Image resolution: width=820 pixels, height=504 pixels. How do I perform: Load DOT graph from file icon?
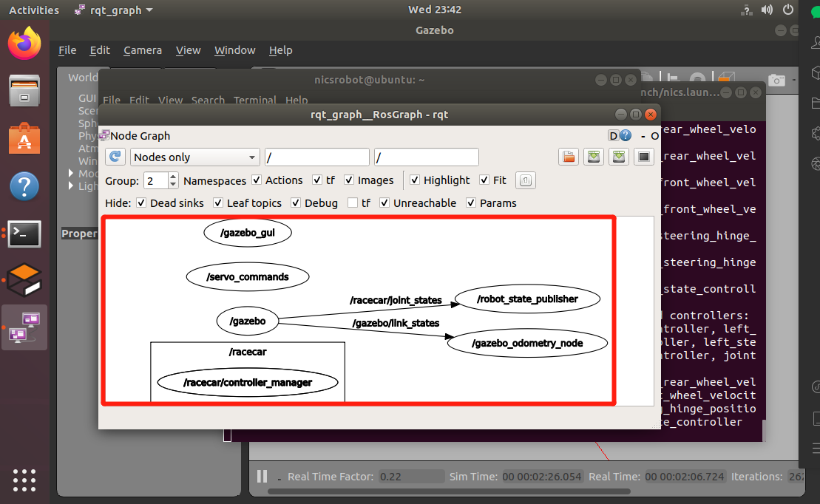(569, 157)
